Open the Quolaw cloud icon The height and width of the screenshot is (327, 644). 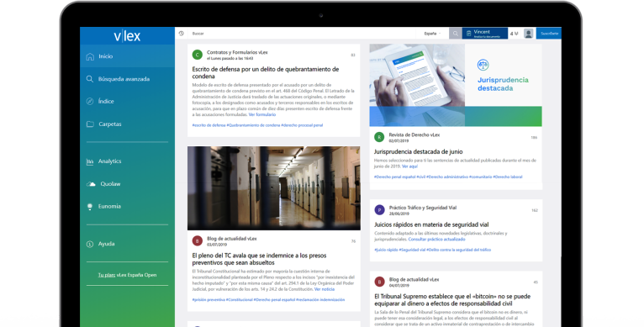(x=91, y=184)
